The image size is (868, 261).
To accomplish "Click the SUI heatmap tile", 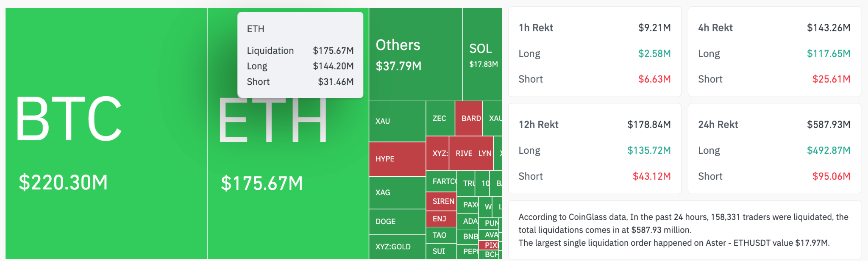I will (441, 251).
